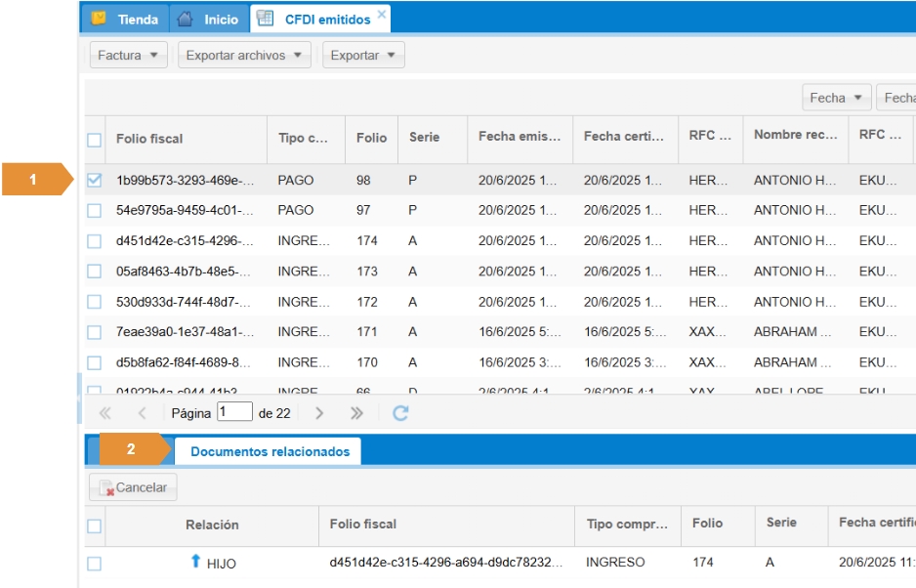916x588 pixels.
Task: Click the page number input field
Action: pos(234,412)
